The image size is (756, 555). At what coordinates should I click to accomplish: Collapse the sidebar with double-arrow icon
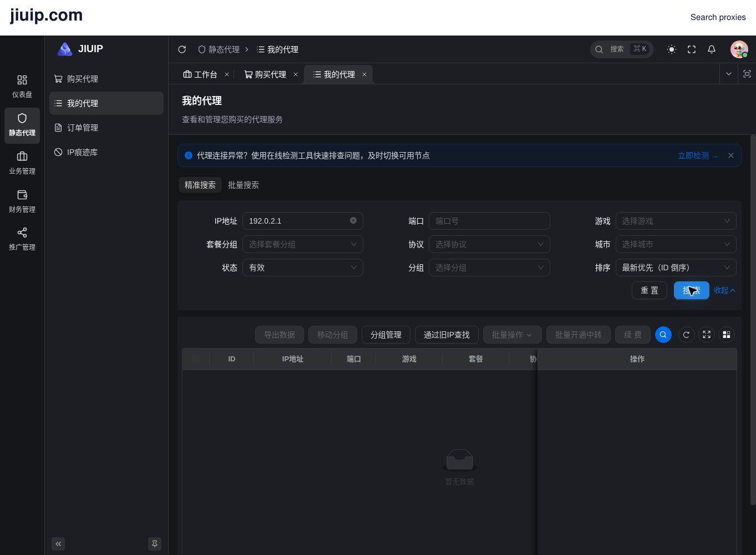[58, 544]
